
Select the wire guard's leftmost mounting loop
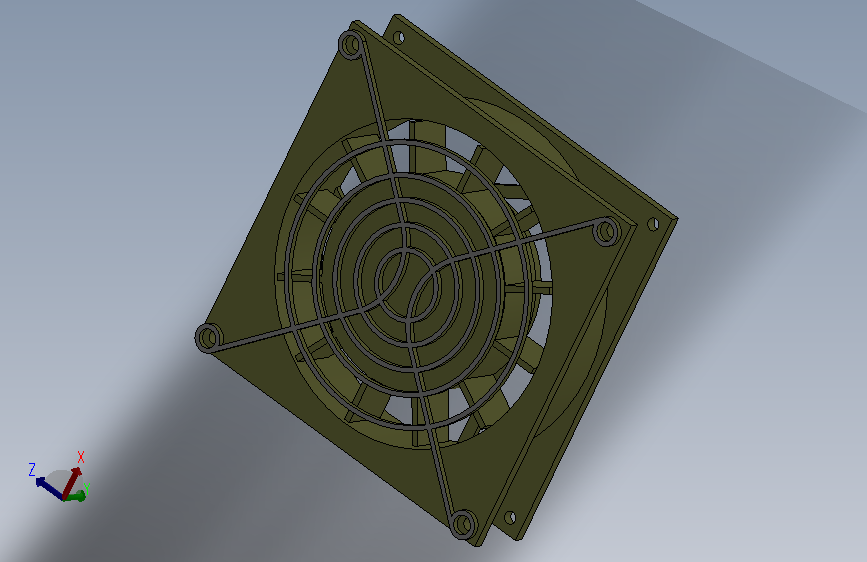pos(208,337)
